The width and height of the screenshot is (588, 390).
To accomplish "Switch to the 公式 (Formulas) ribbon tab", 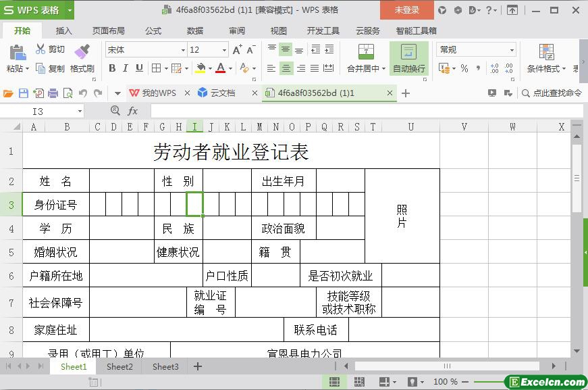I will pos(153,30).
